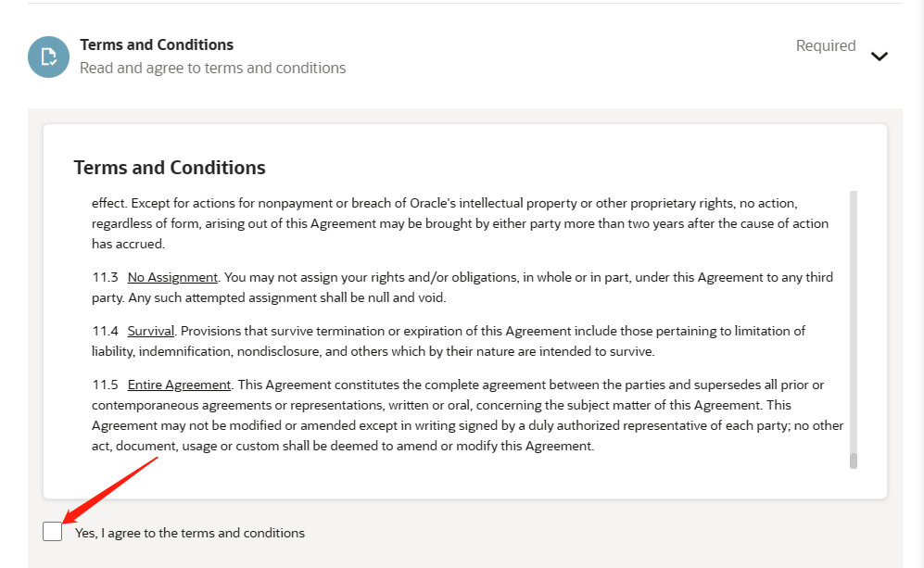Collapse the Terms and Conditions section chevron
Image resolution: width=924 pixels, height=568 pixels.
click(x=880, y=57)
